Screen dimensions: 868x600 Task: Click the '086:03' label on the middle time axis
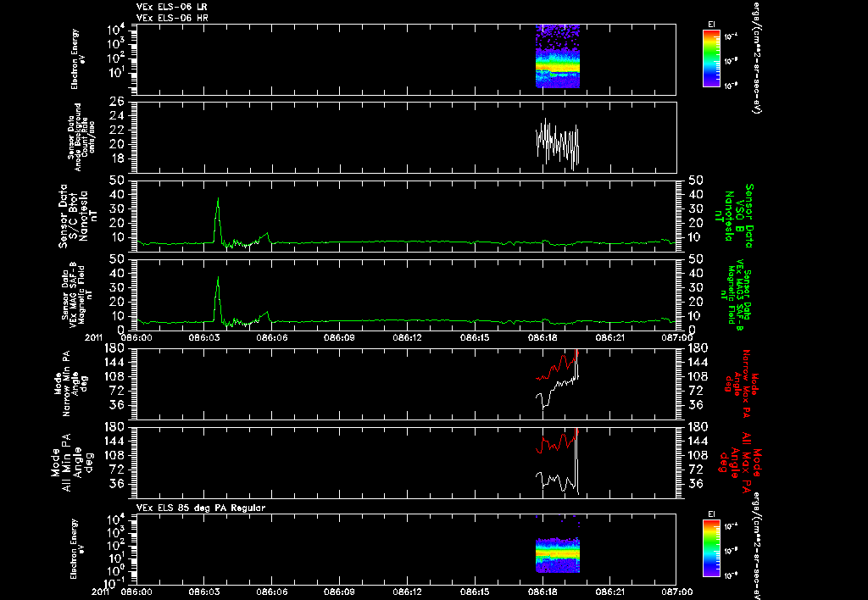tap(204, 337)
